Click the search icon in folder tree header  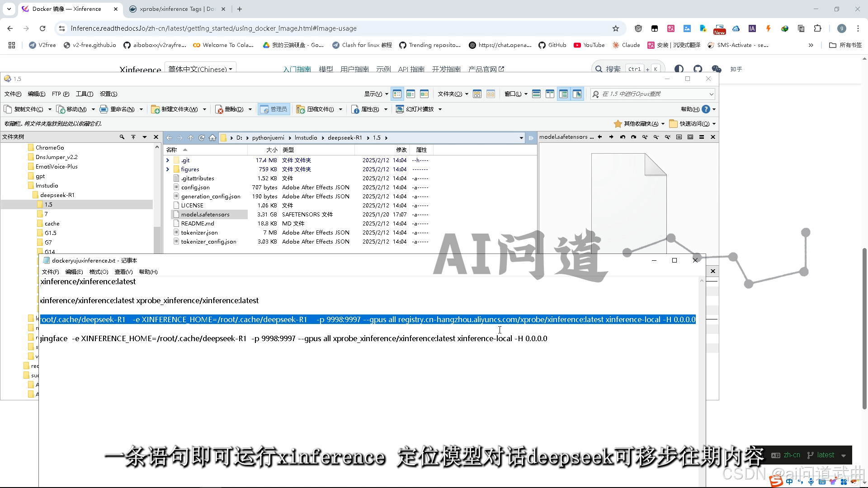(x=122, y=137)
